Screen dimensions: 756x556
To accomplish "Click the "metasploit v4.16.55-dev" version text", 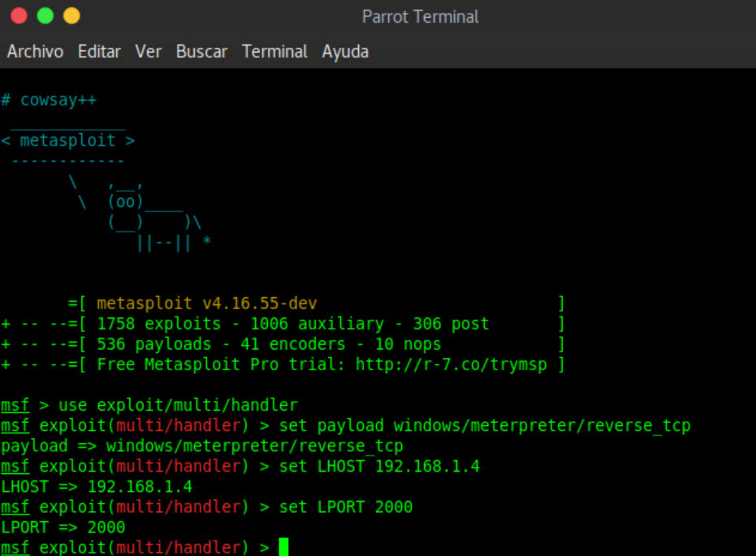I will pos(207,304).
